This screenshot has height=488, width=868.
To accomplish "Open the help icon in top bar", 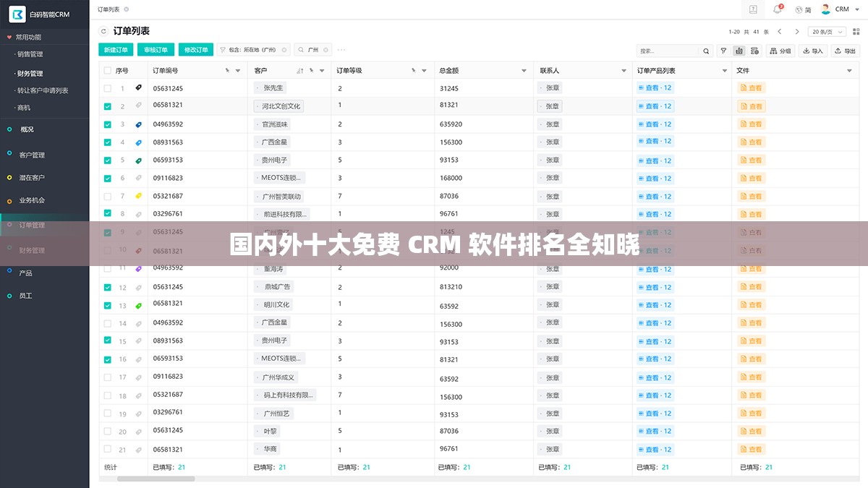I will [753, 9].
